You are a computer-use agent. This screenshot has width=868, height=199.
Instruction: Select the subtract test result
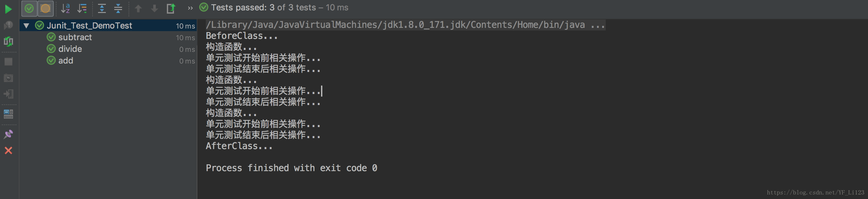[x=75, y=37]
